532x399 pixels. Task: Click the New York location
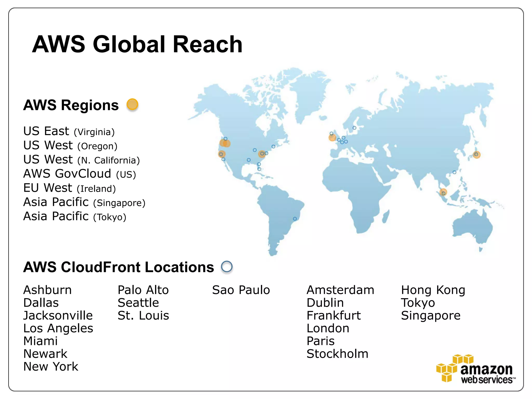(51, 366)
